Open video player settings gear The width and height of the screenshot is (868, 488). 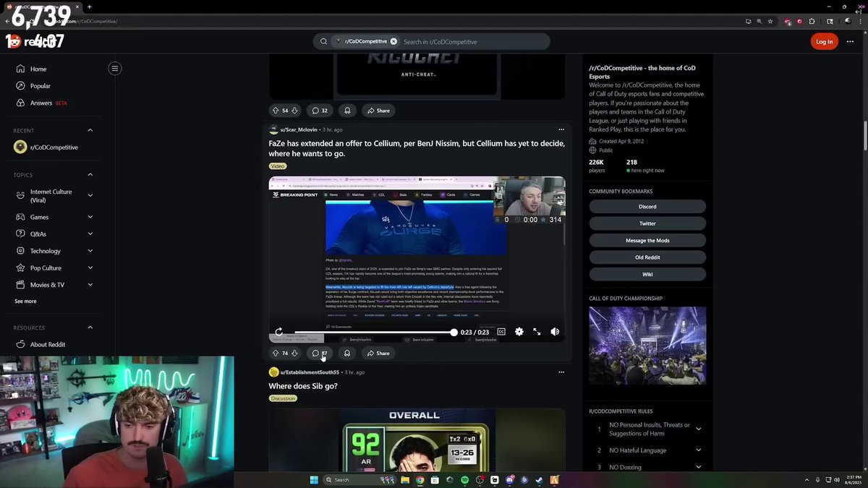pos(519,332)
